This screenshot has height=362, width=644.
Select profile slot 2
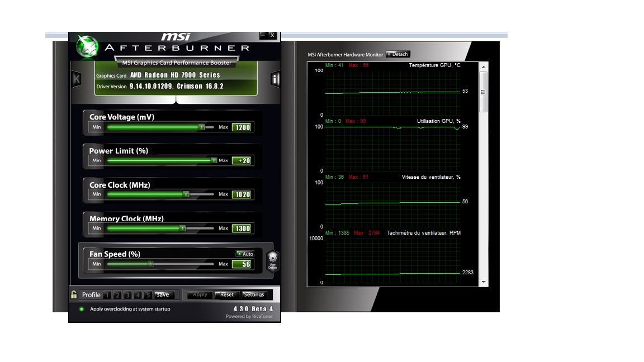click(117, 295)
